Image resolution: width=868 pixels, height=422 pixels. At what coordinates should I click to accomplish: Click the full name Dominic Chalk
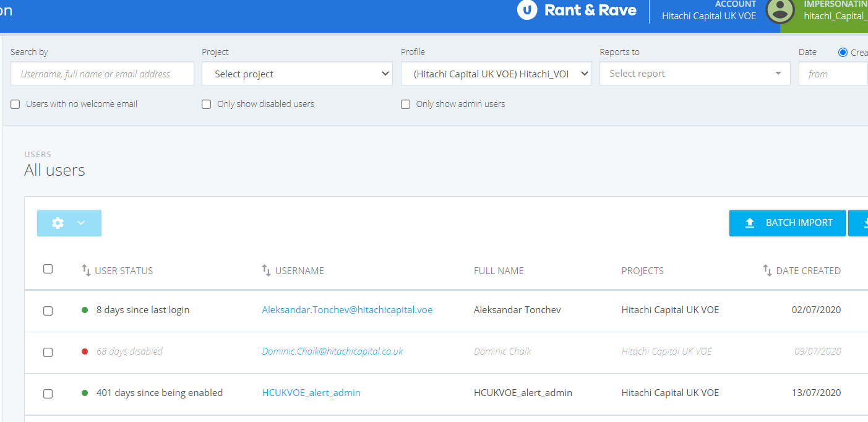tap(502, 351)
